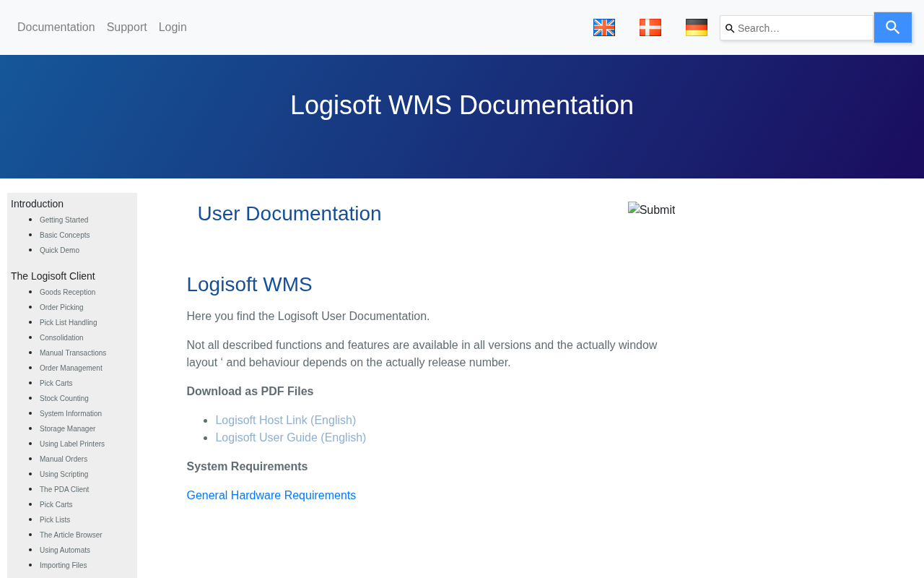The height and width of the screenshot is (578, 924).
Task: Open Order Picking sidebar page
Action: click(x=61, y=308)
